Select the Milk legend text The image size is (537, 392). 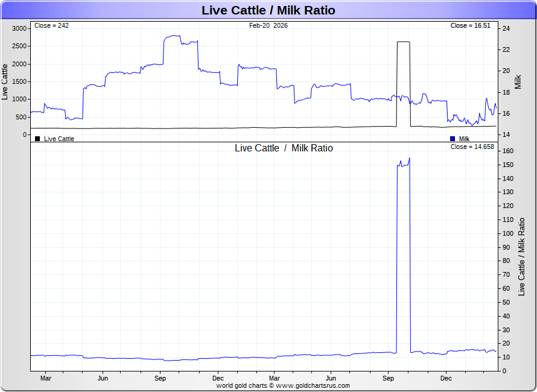click(464, 139)
